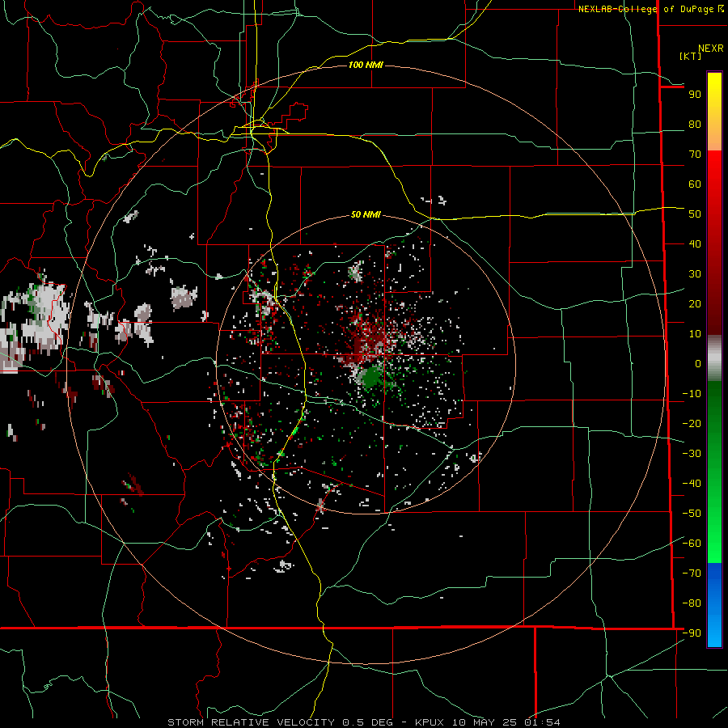Viewport: 728px width, 728px height.
Task: Click the -80 label on velocity scale
Action: 692,603
